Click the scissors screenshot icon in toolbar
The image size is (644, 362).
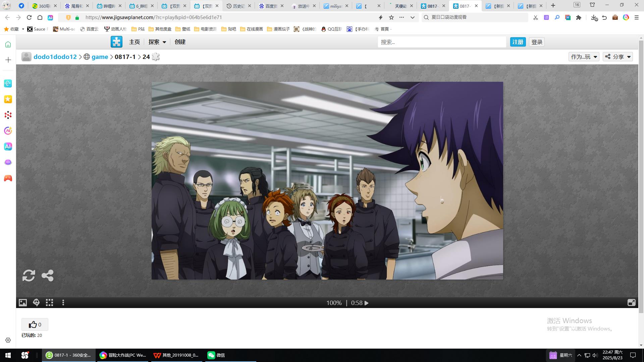click(536, 17)
